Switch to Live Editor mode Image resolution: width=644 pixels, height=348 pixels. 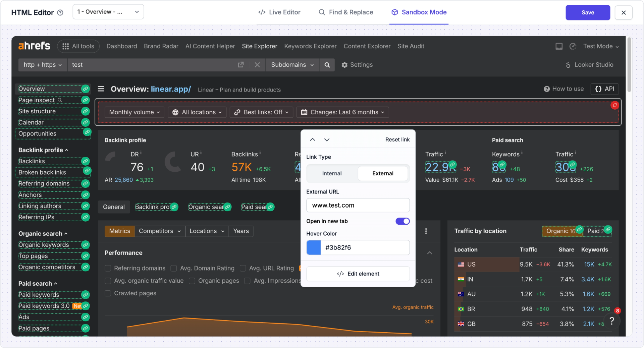point(279,12)
